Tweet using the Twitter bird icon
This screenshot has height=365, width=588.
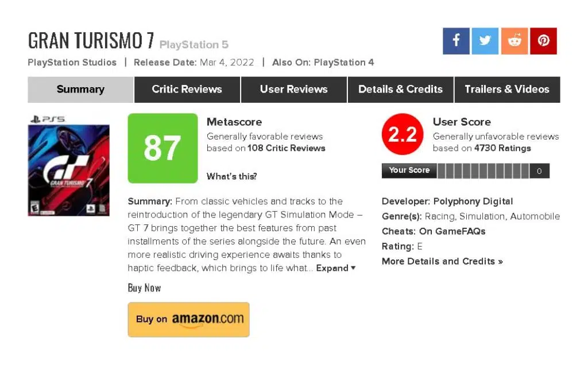(x=485, y=41)
